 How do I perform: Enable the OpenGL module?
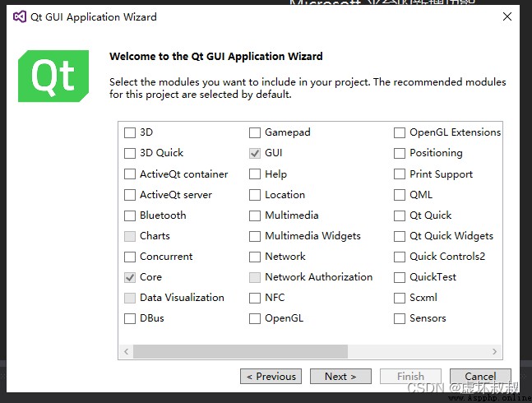(x=255, y=318)
